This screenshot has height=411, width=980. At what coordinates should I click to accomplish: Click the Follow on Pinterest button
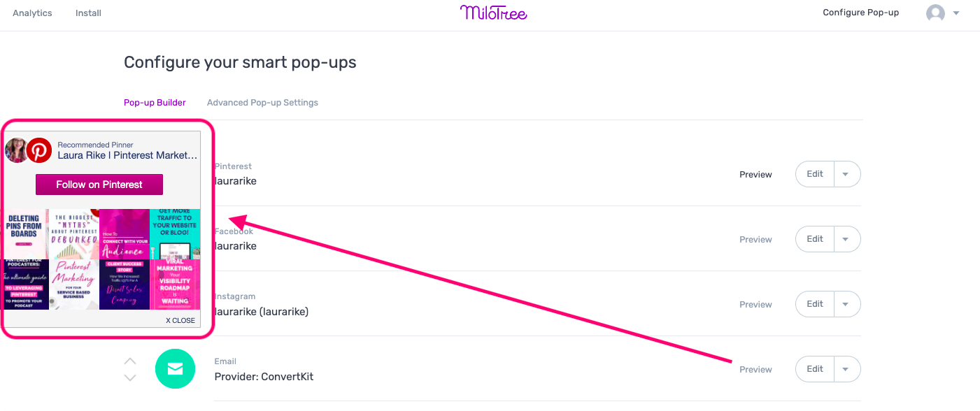[99, 185]
